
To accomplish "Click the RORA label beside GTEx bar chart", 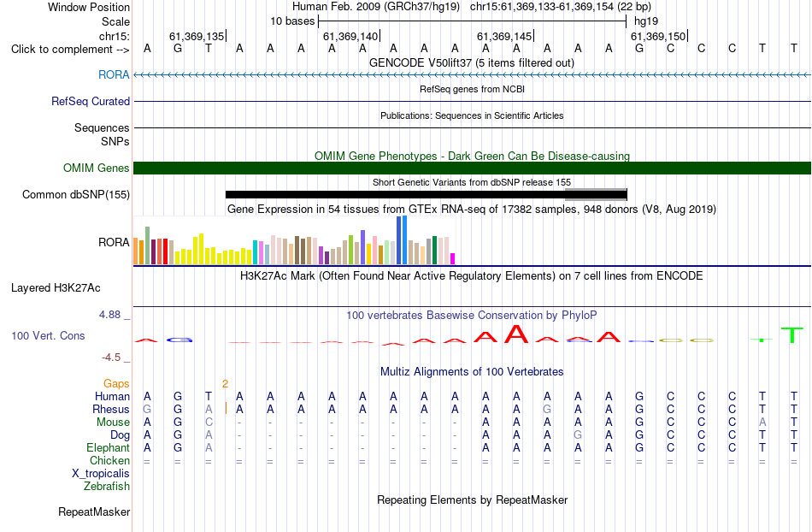I will point(114,242).
